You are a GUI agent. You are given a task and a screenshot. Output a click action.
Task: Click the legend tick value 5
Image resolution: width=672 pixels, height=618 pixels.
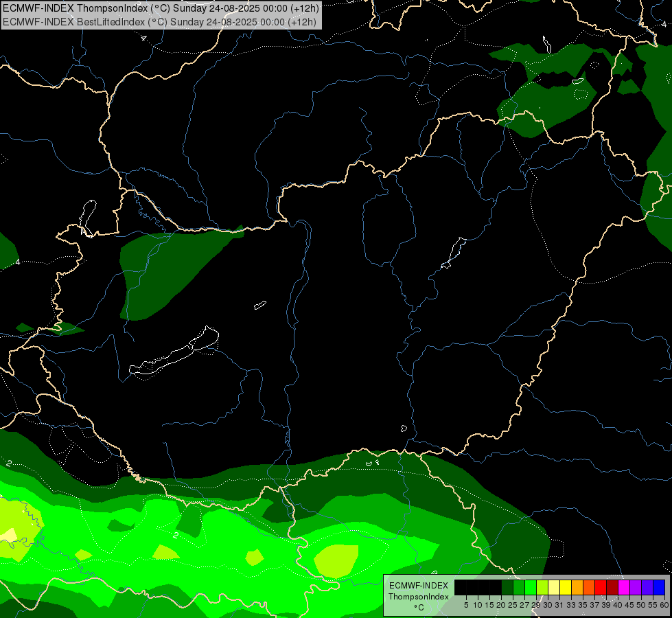(x=466, y=605)
